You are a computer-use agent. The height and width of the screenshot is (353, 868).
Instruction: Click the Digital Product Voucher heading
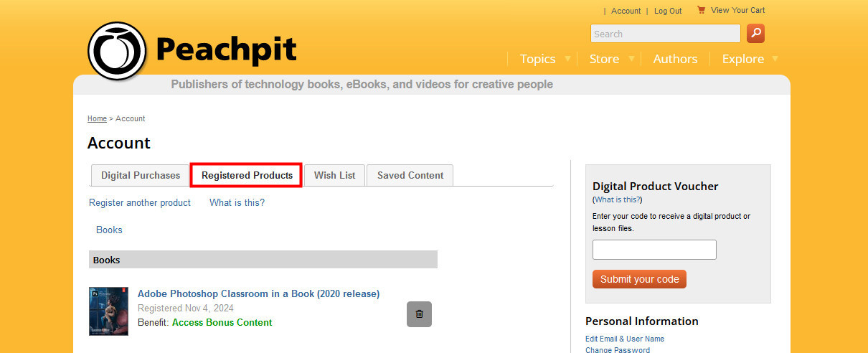pos(655,186)
